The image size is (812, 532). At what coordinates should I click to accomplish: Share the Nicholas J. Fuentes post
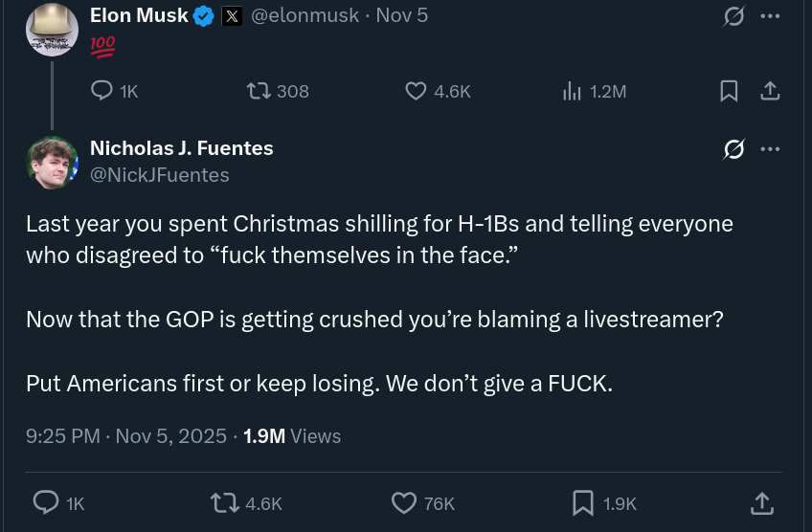coord(761,502)
